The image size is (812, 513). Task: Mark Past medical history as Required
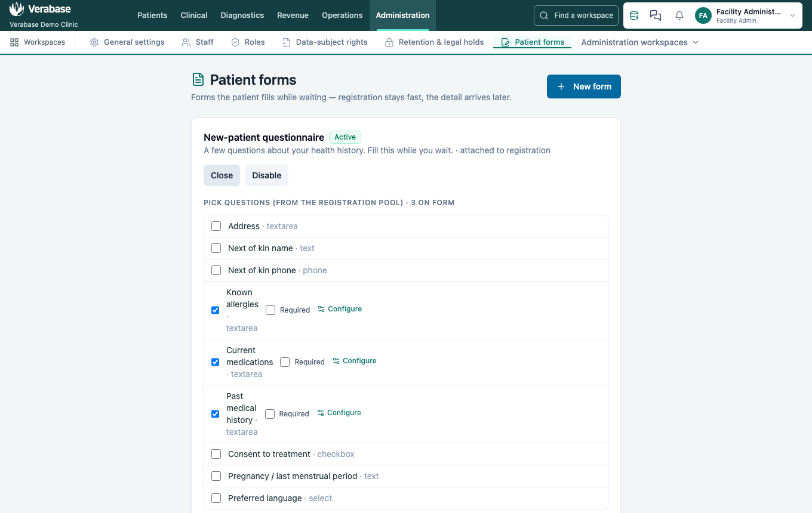tap(270, 414)
